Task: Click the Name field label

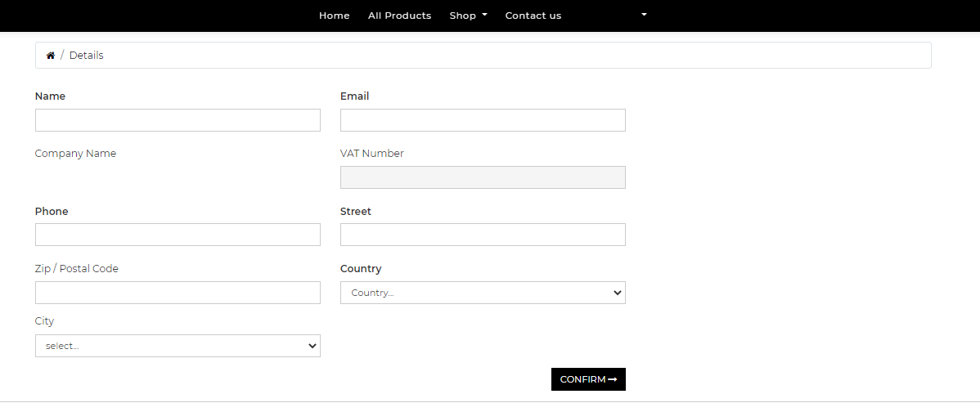Action: 50,96
